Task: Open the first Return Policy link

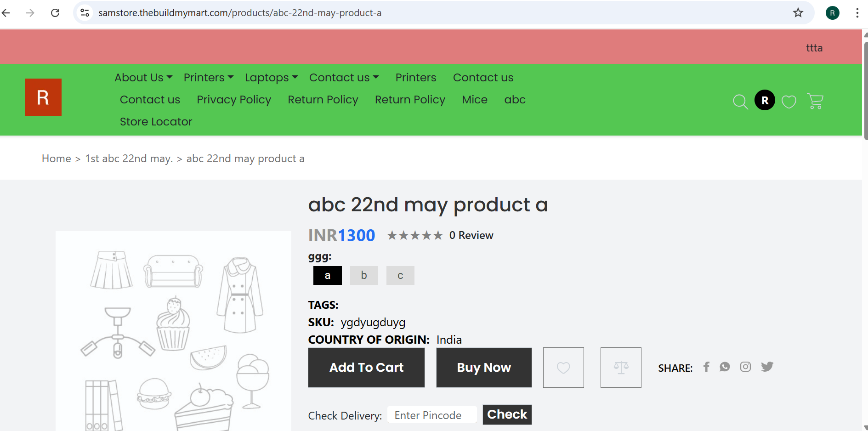Action: [x=323, y=100]
